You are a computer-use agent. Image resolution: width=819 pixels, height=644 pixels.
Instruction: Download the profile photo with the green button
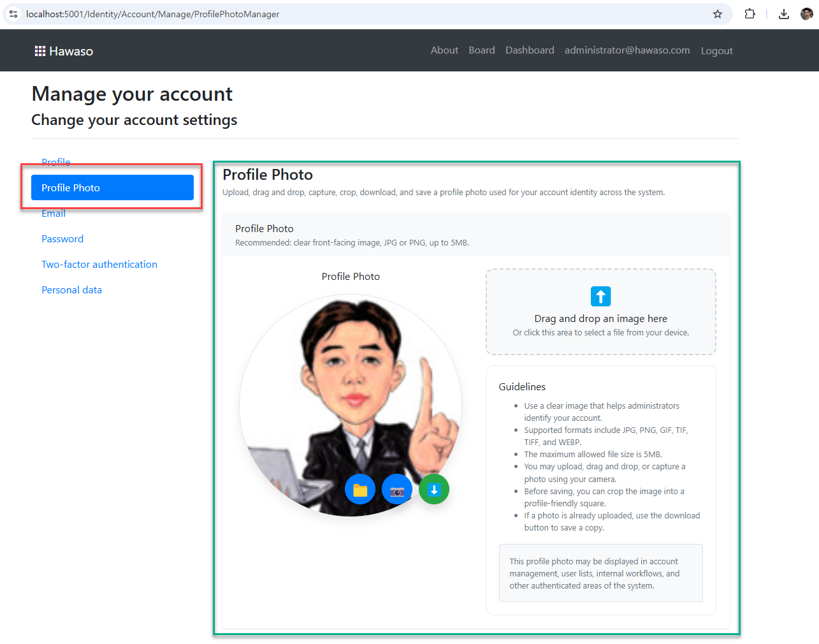pyautogui.click(x=434, y=490)
